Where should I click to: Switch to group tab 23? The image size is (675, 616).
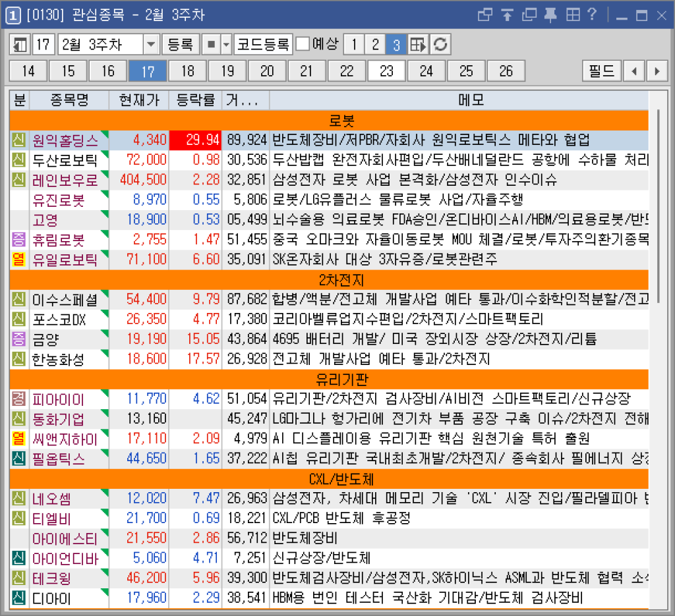[x=386, y=71]
